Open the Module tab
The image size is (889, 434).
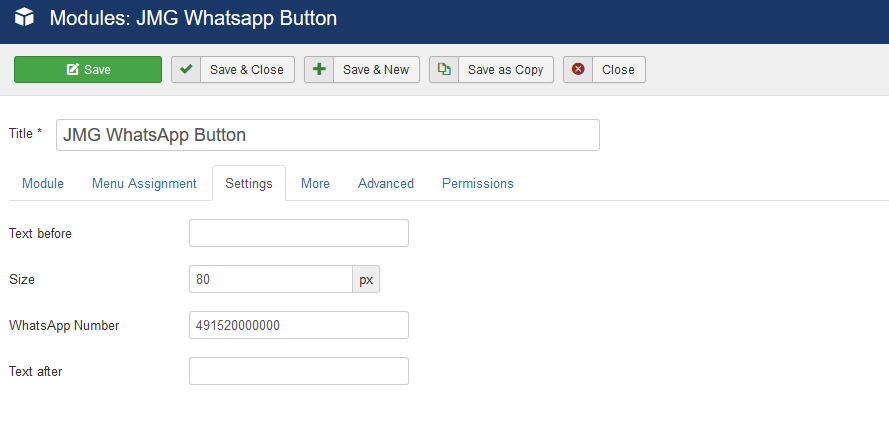(43, 184)
